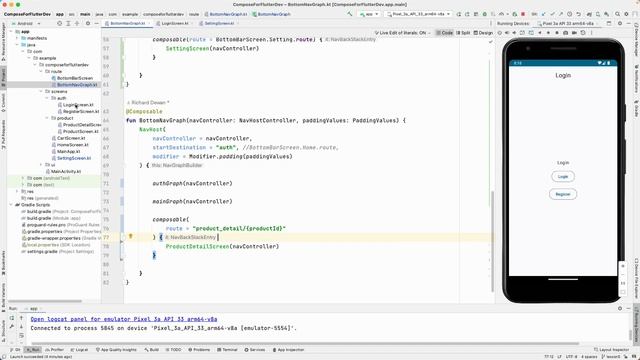640x360 pixels.
Task: Click the rollback undo arrow icon
Action: 578,14
